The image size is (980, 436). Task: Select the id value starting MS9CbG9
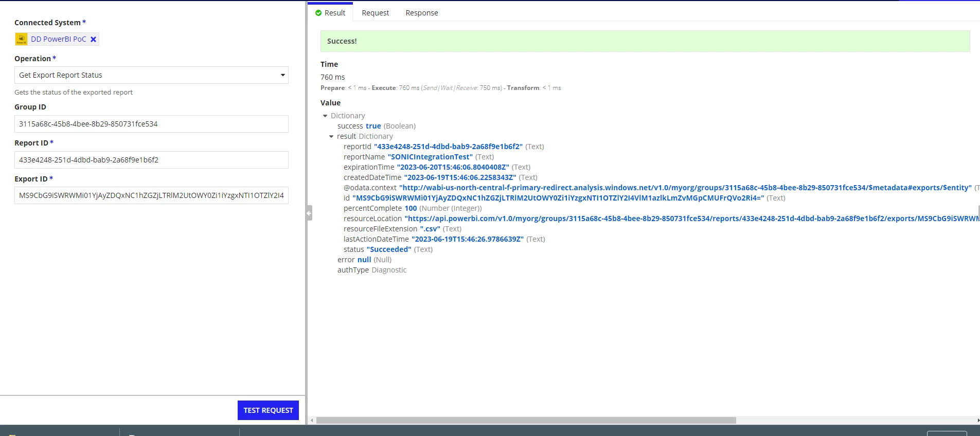point(558,198)
